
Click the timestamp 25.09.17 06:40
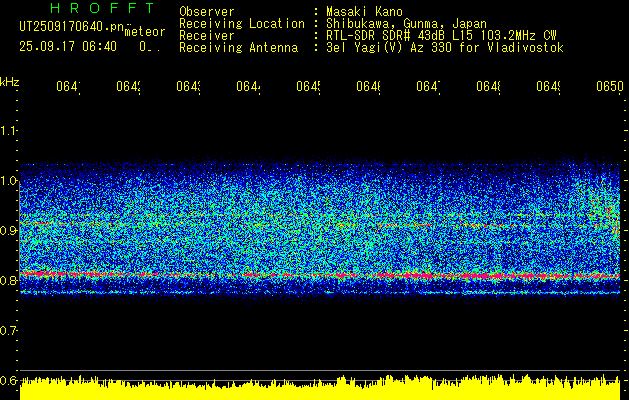pyautogui.click(x=68, y=47)
